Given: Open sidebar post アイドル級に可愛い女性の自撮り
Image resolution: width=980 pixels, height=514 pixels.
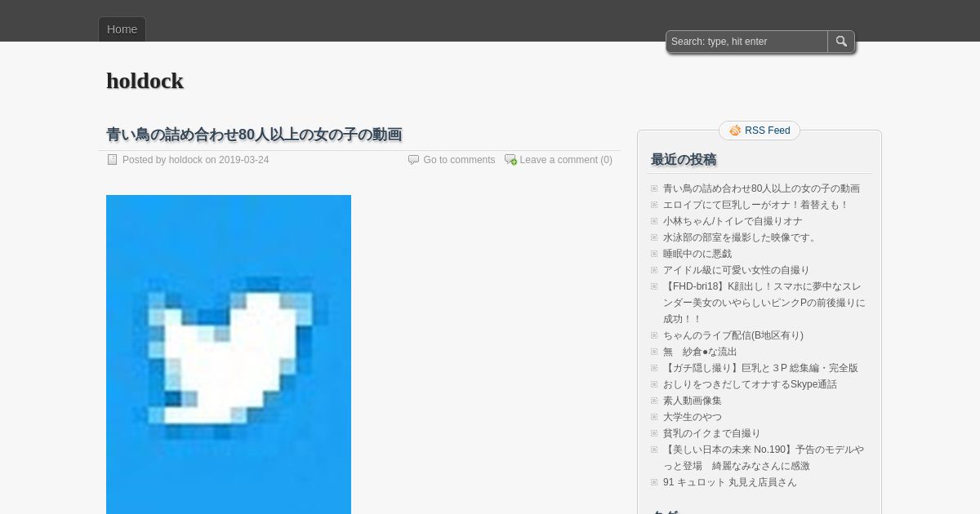Looking at the screenshot, I should [737, 270].
